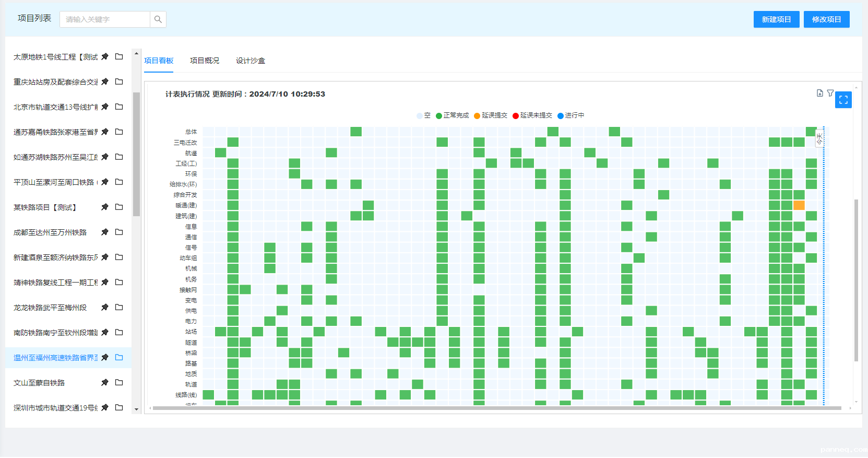This screenshot has width=868, height=458.
Task: Toggle the 正常完成 legend item
Action: 452,115
